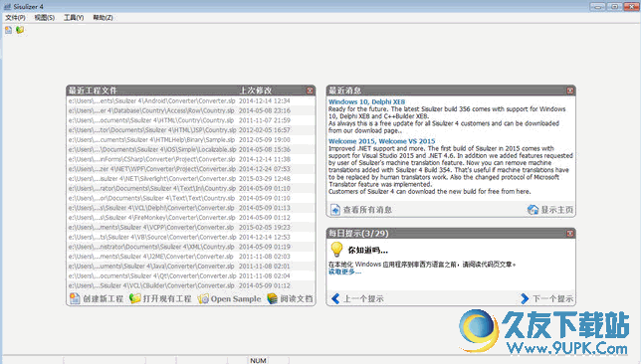Image resolution: width=641 pixels, height=364 pixels.
Task: Open the VB\Source\Converter project entry
Action: pyautogui.click(x=190, y=237)
